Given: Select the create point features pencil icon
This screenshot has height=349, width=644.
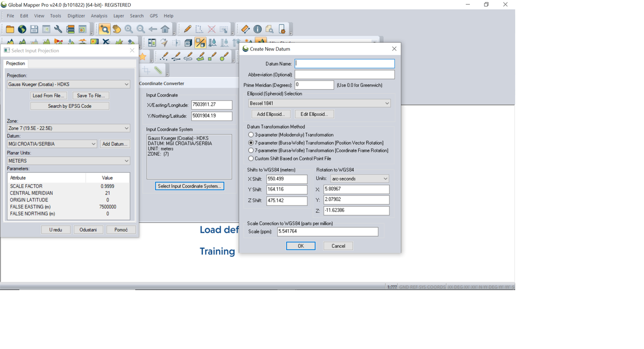Looking at the screenshot, I should click(x=164, y=56).
